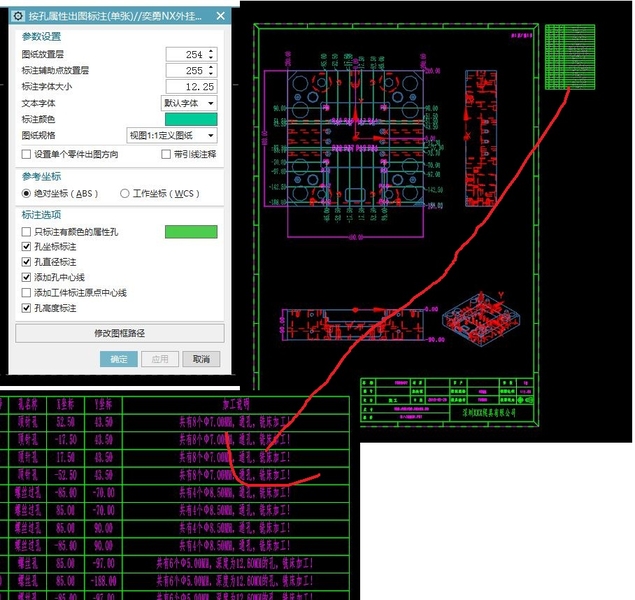
Task: Click the X value -85.00 with Y -70.00
Action: [66, 493]
